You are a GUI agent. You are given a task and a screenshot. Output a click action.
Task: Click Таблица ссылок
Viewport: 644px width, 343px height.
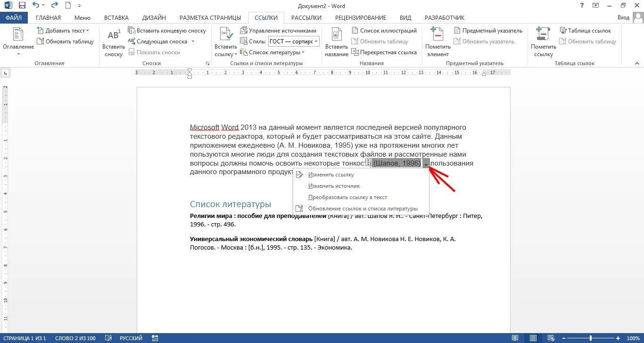585,31
